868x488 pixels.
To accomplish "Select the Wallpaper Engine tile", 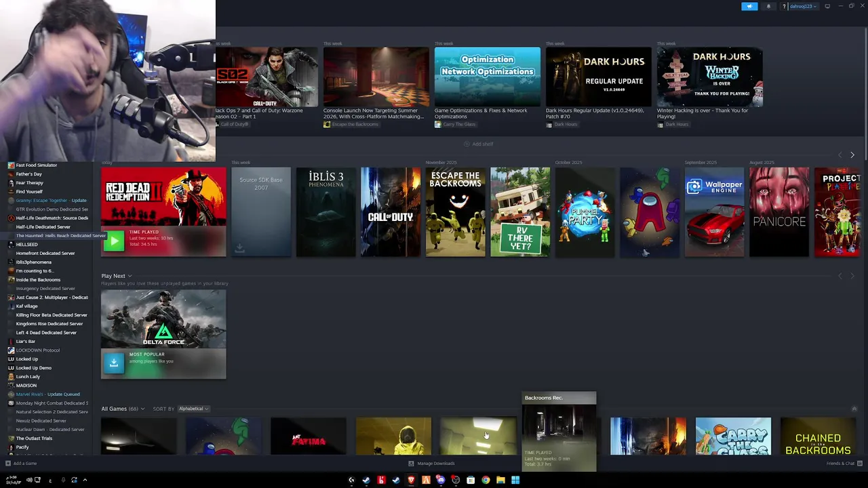I will [714, 212].
